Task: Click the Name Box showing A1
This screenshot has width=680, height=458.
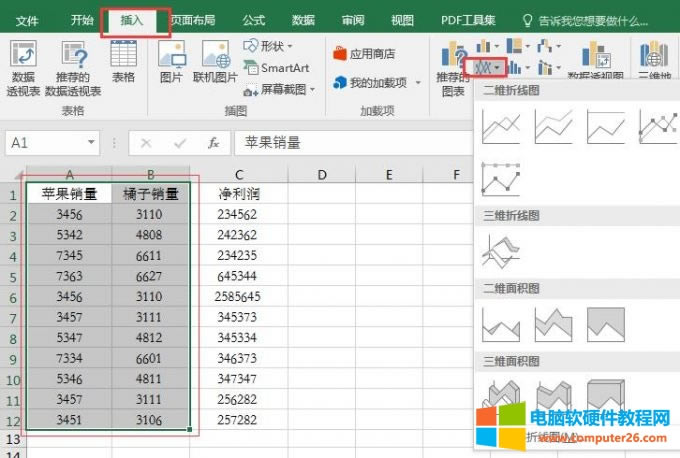Action: (45, 143)
